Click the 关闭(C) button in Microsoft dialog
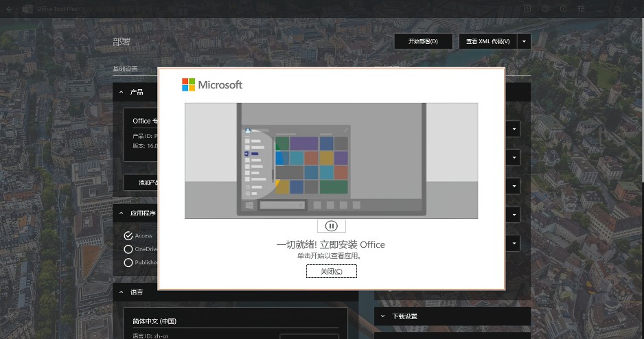Screen dimensions: 644x339 pos(332,271)
